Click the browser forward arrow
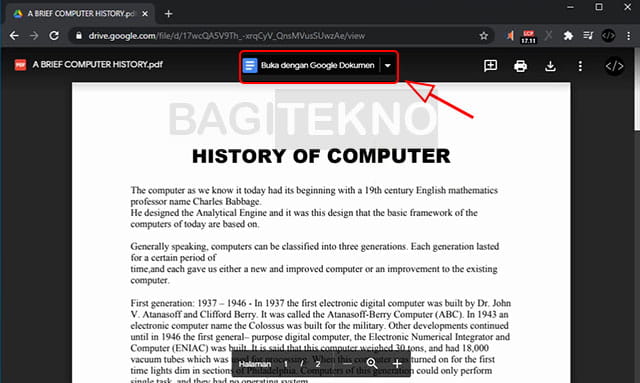The width and height of the screenshot is (640, 383). pyautogui.click(x=34, y=36)
